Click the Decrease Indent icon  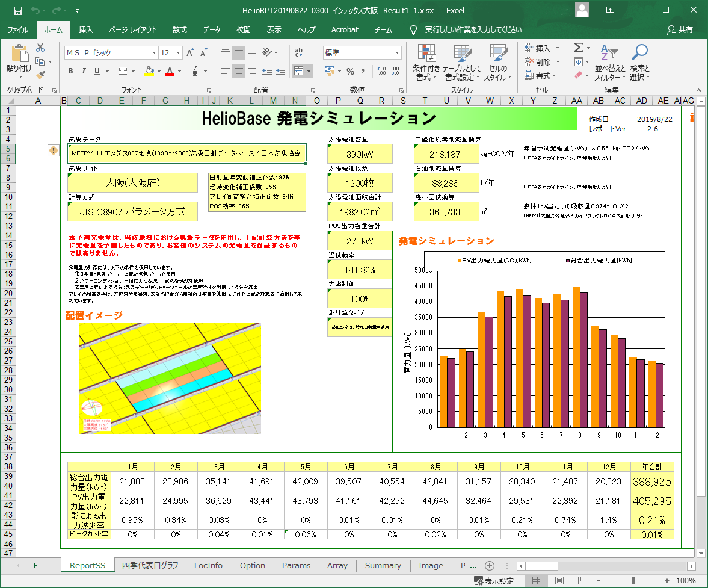(267, 71)
